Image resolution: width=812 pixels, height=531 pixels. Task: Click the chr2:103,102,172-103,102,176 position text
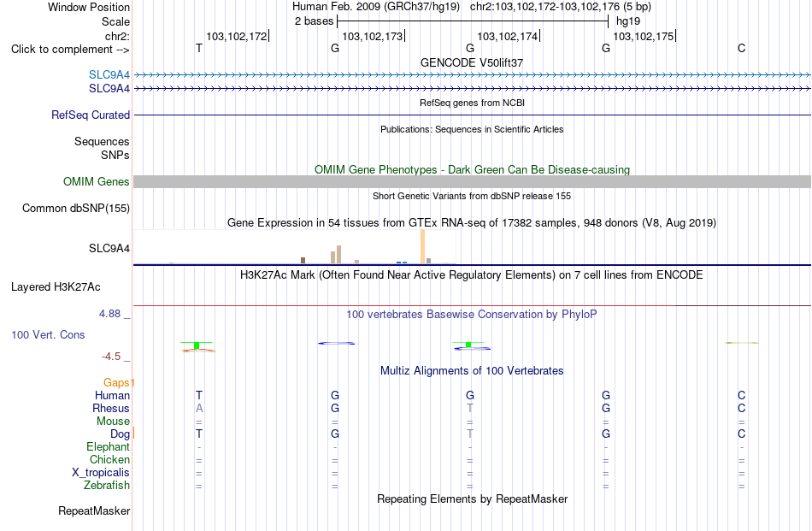pos(561,7)
